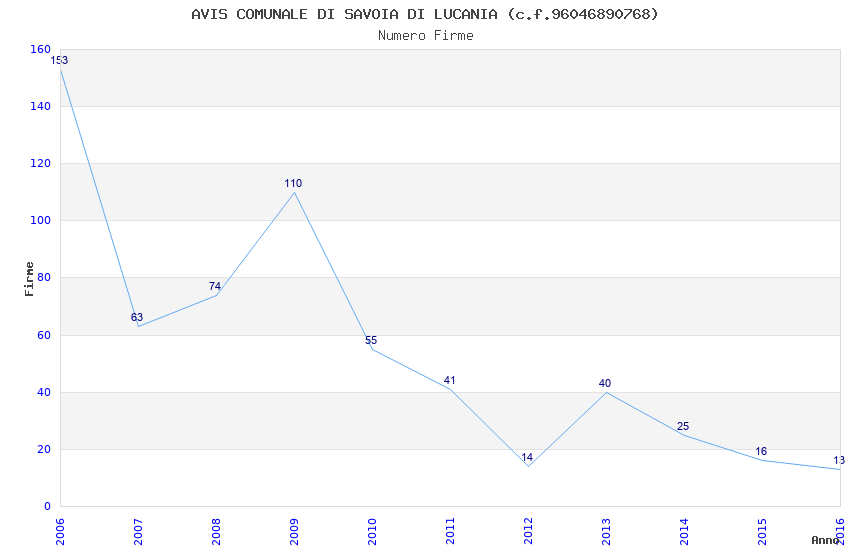Screen dimensions: 850x550
Task: Click the data label 110 for 2009
Action: click(x=293, y=183)
